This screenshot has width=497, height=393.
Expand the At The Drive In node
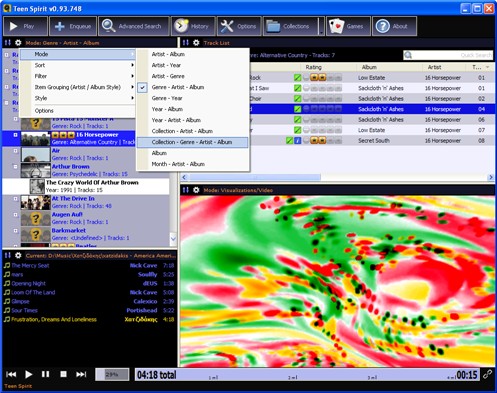(15, 198)
